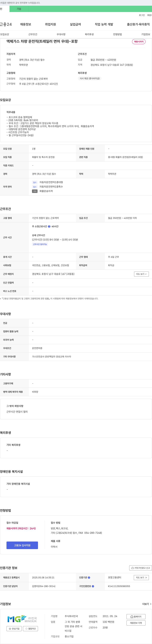
Task: Click the 필수 badge for 자동차운전면허1종특수
Action: 35,187
